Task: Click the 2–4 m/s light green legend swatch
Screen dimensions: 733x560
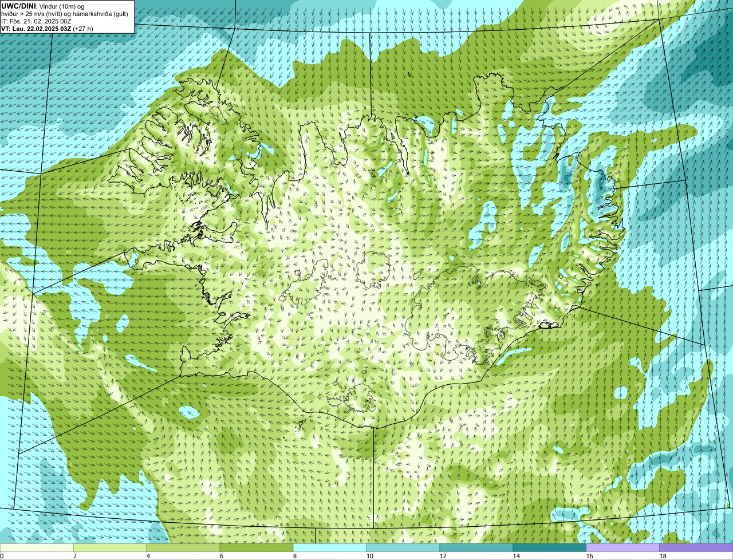Action: click(111, 548)
